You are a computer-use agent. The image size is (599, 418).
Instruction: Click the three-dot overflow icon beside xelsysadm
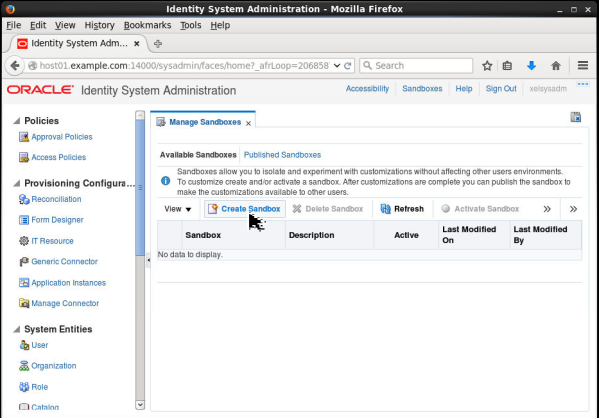(583, 84)
